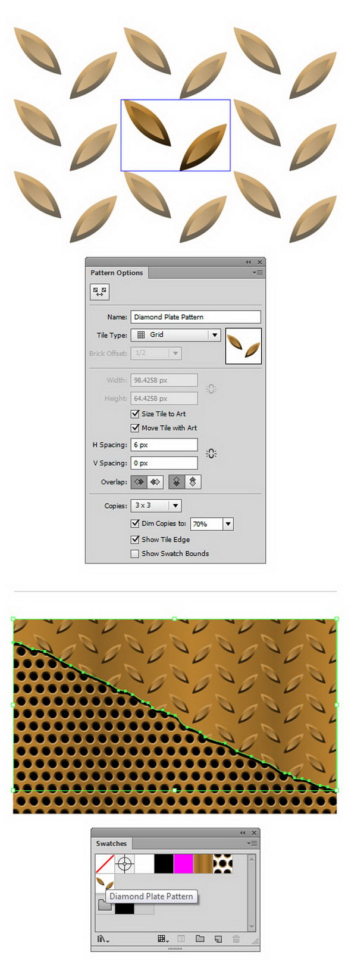
Task: Toggle the H and V spacing link icon
Action: pyautogui.click(x=211, y=453)
